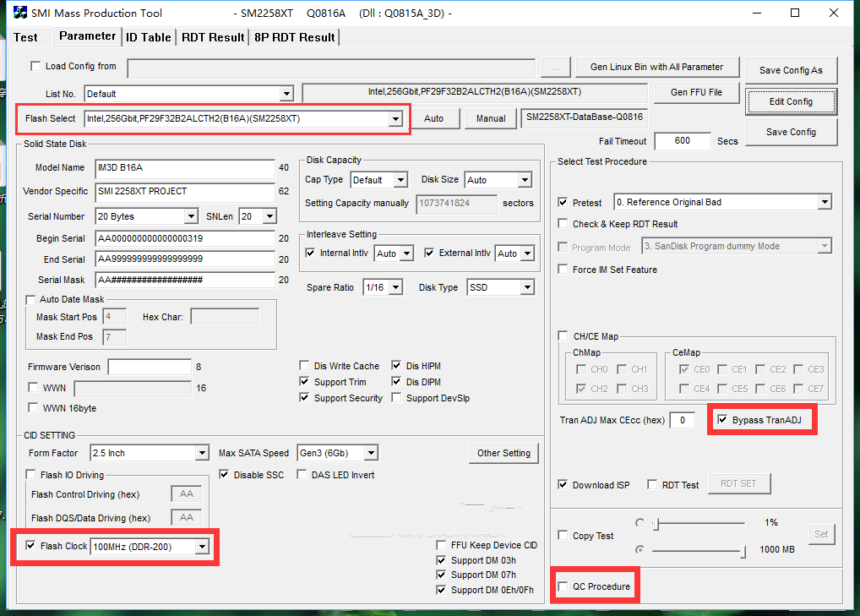Enable Check & Keep RDT Result

[563, 224]
